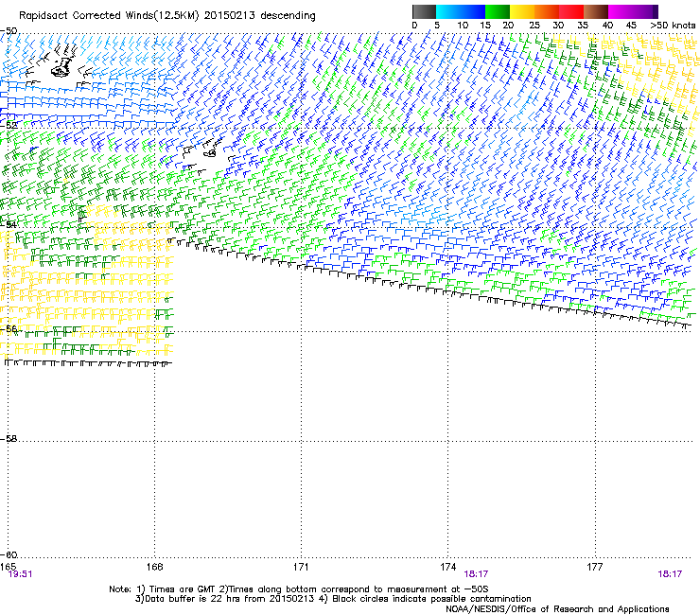This screenshot has height=615, width=700.
Task: Click the '-50' latitude label
Action: [x=9, y=31]
